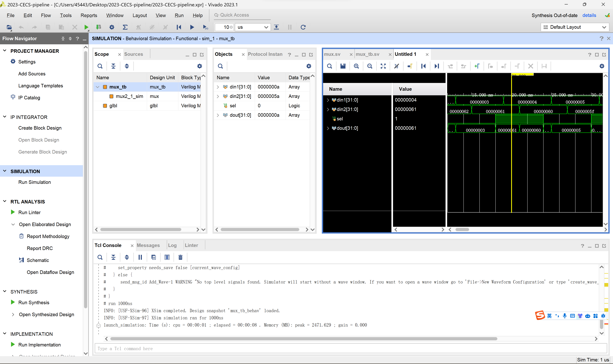
Task: Zoom in on the waveform
Action: tap(356, 66)
